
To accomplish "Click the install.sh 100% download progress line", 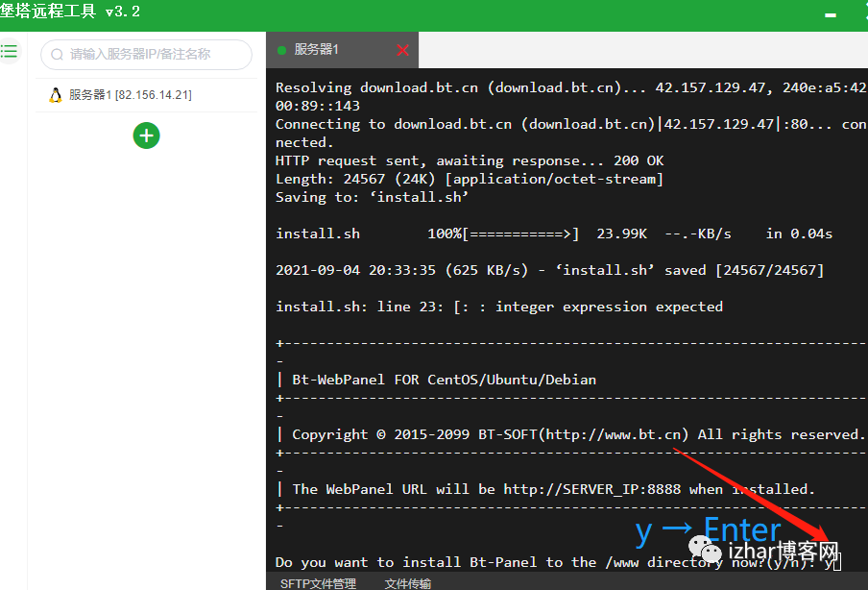I will 554,234.
